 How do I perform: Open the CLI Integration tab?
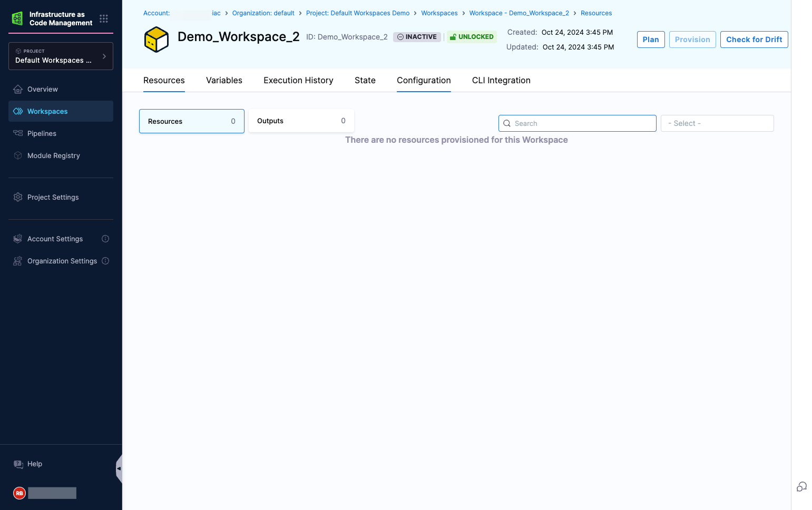point(501,80)
